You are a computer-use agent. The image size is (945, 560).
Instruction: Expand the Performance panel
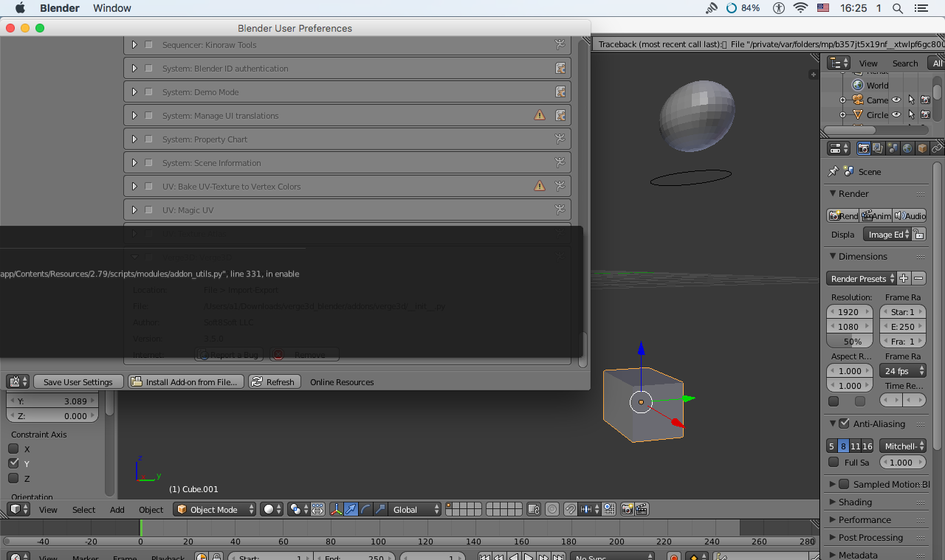tap(833, 519)
